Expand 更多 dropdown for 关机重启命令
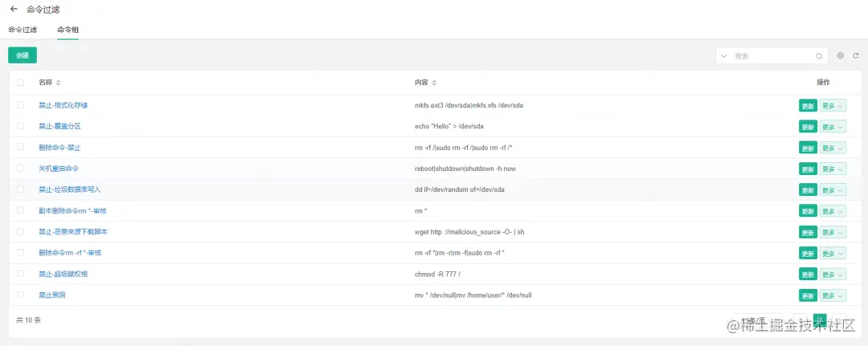This screenshot has width=868, height=346. coord(833,169)
